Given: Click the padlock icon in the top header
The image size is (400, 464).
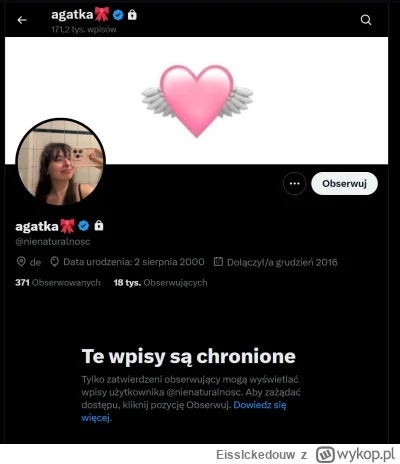Looking at the screenshot, I should pos(132,15).
